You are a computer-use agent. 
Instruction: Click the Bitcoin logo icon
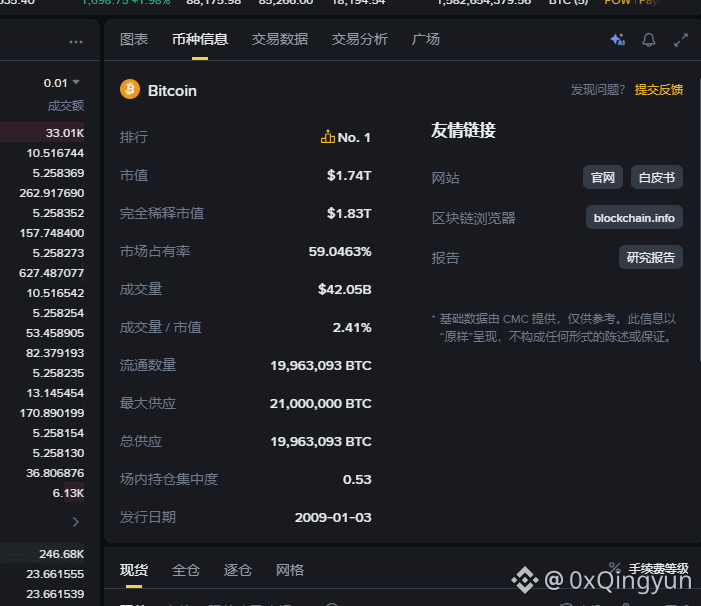tap(130, 89)
